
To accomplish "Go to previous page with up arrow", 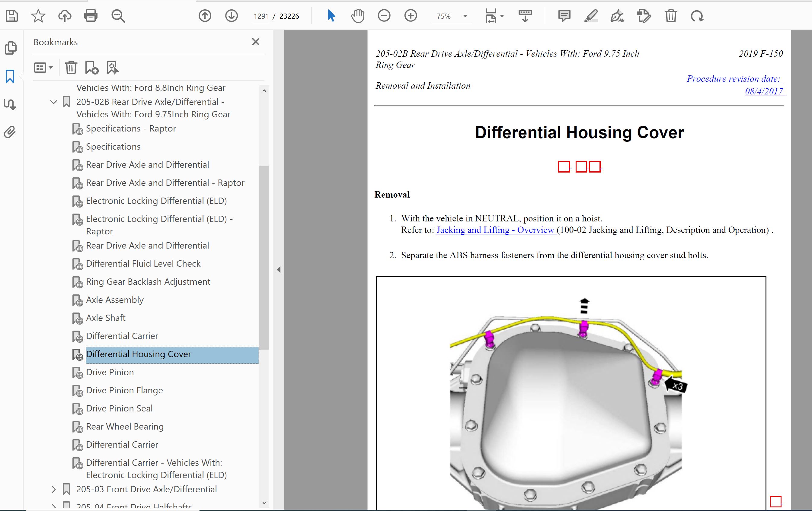I will (x=205, y=16).
